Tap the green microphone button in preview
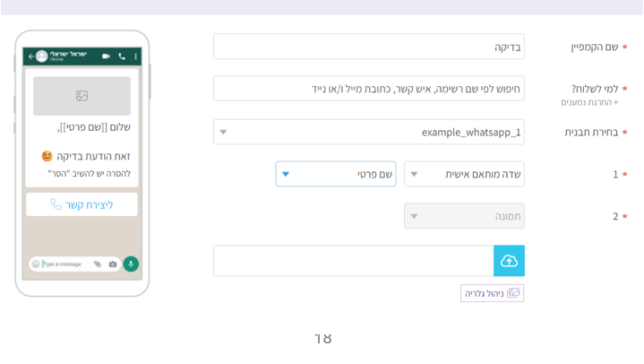This screenshot has width=644, height=364. click(x=131, y=264)
